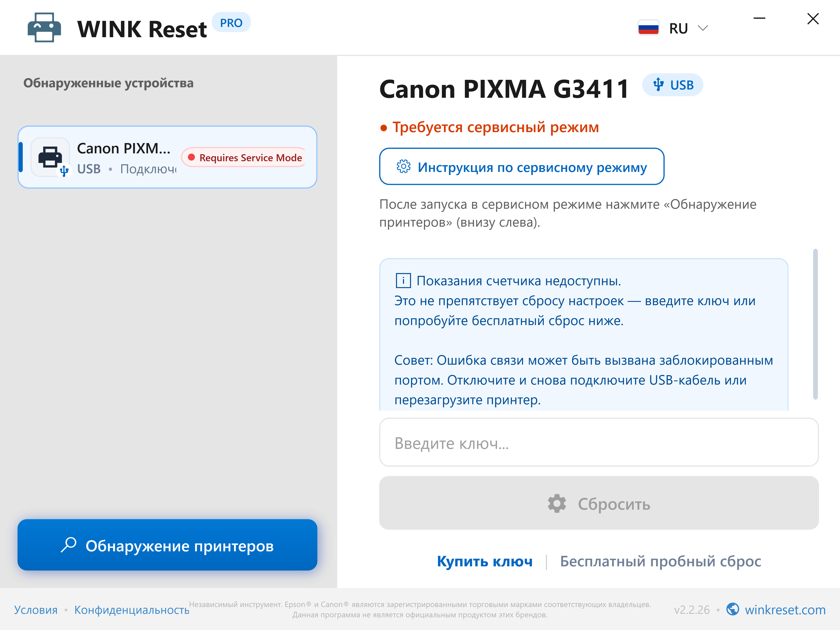Click the magnifier icon on the printer detection button
The image size is (840, 630).
(x=69, y=545)
